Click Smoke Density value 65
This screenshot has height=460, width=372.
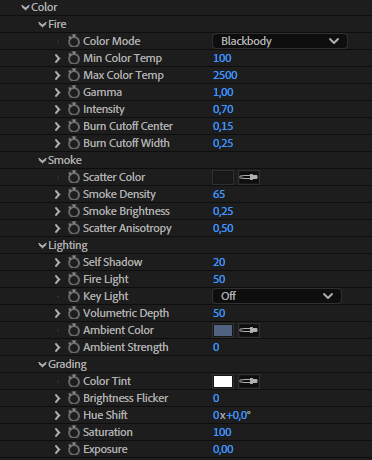(x=219, y=194)
